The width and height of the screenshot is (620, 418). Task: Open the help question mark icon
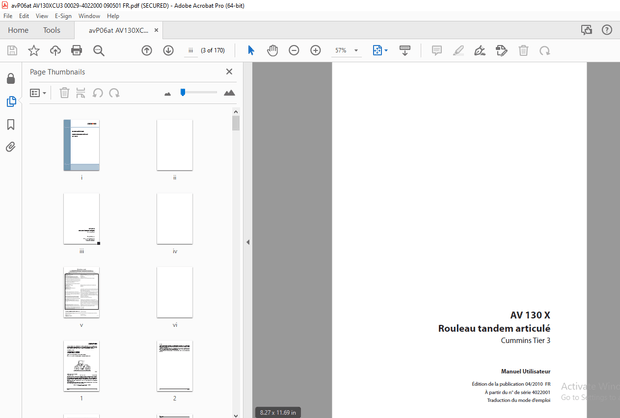click(x=607, y=30)
